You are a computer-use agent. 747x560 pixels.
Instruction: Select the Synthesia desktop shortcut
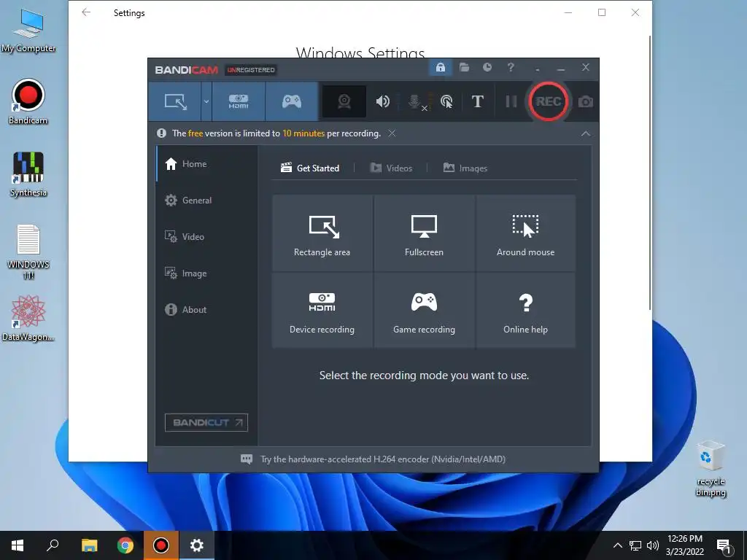point(28,174)
